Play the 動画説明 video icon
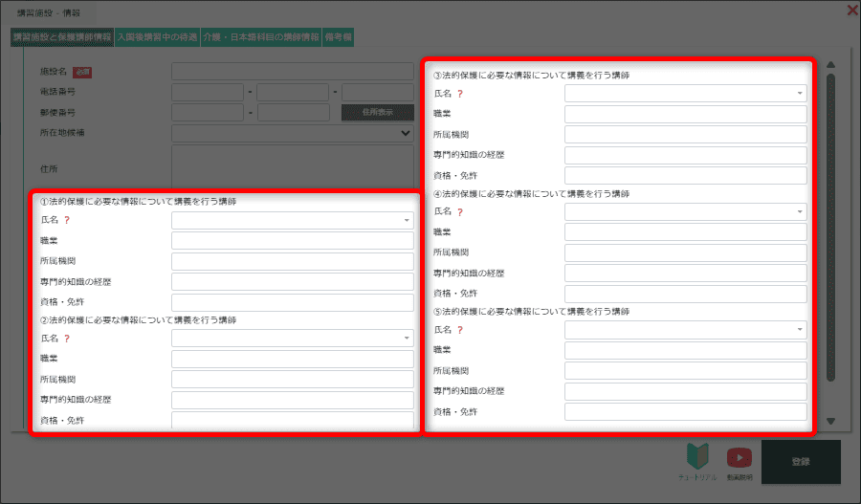The width and height of the screenshot is (861, 504). tap(740, 457)
